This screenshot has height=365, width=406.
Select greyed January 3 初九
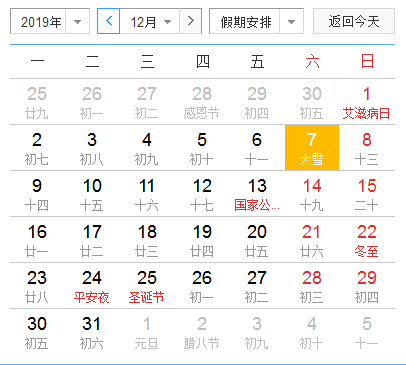coord(257,332)
